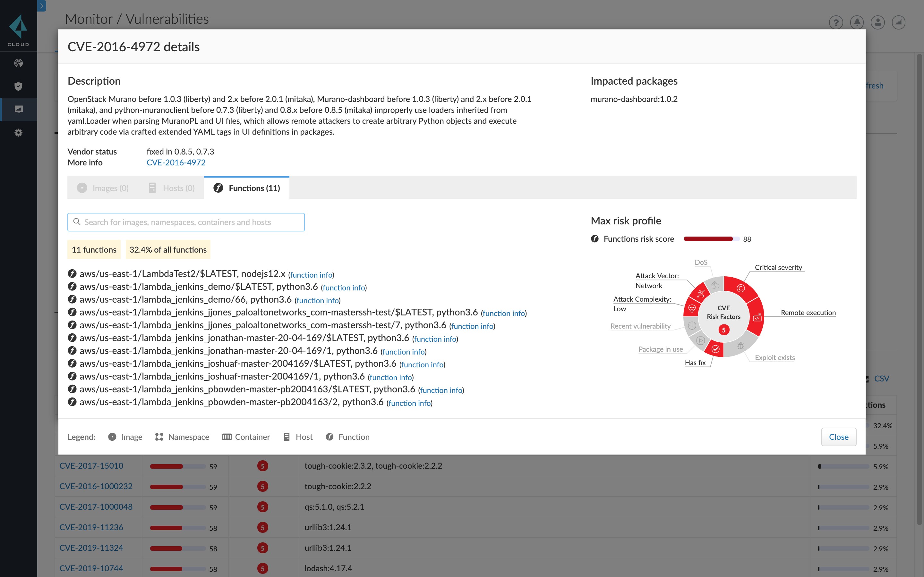Open the Defend shield sidebar icon
The image size is (924, 577).
point(18,86)
